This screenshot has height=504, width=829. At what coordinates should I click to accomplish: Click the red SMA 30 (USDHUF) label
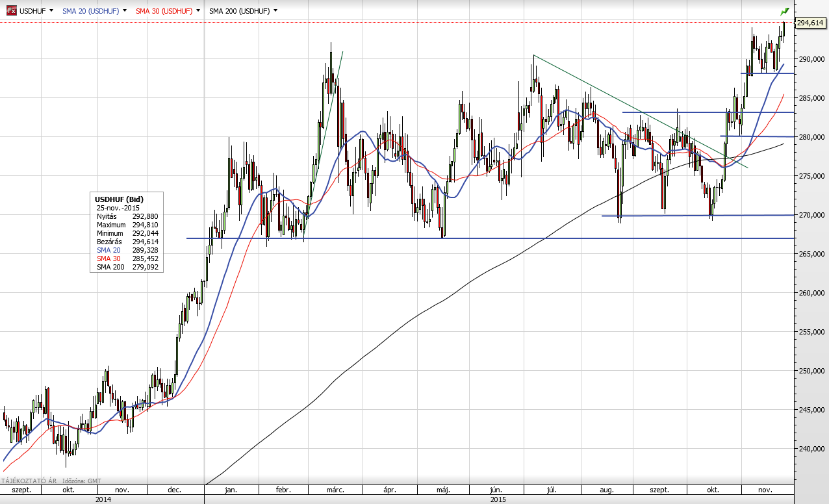164,11
